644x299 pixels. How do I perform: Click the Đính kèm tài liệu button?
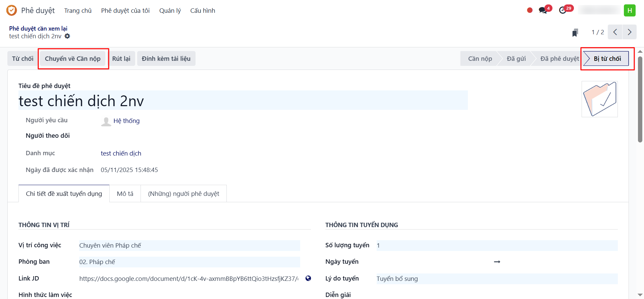pyautogui.click(x=166, y=59)
